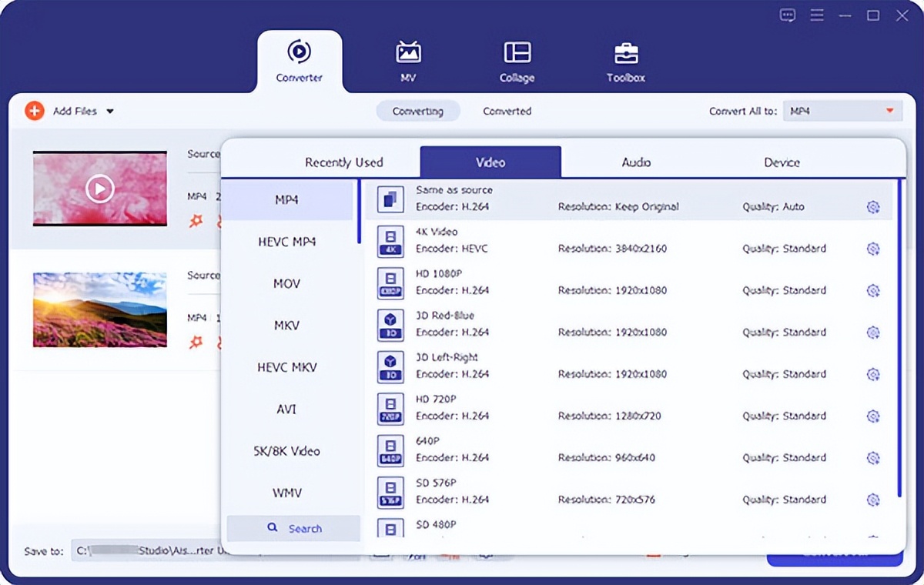Select the HD 720P preset
This screenshot has height=585, width=924.
539,408
